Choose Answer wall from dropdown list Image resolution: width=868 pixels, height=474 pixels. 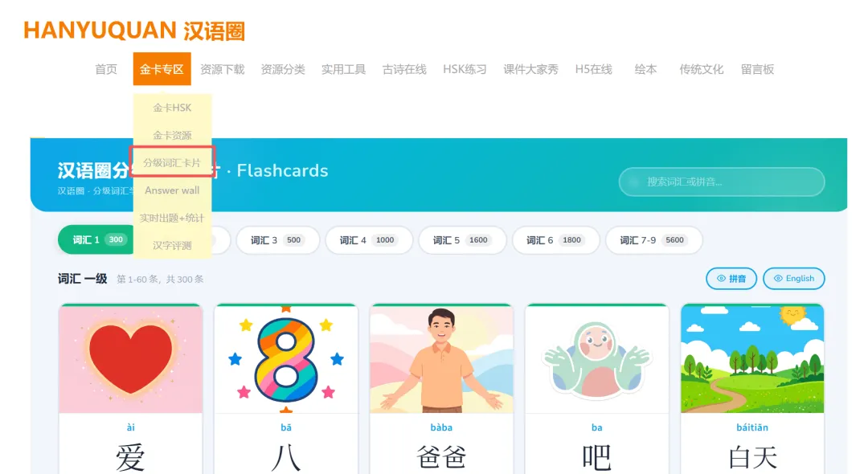tap(172, 190)
